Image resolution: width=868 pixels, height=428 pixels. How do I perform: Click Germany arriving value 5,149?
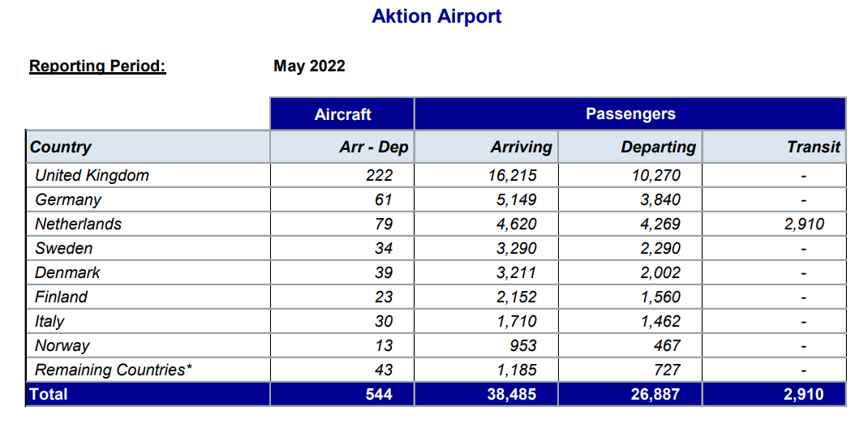pos(516,199)
